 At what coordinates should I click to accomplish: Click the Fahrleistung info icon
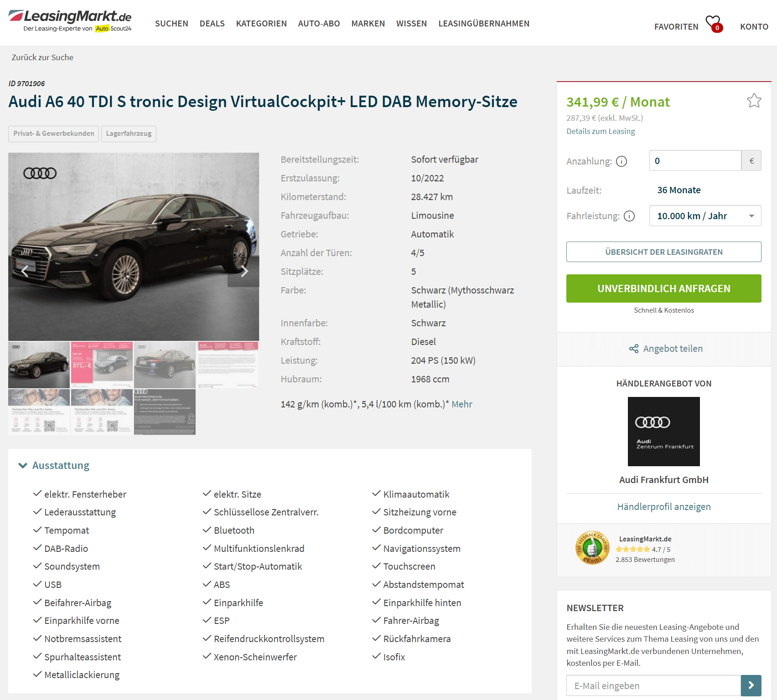[629, 216]
